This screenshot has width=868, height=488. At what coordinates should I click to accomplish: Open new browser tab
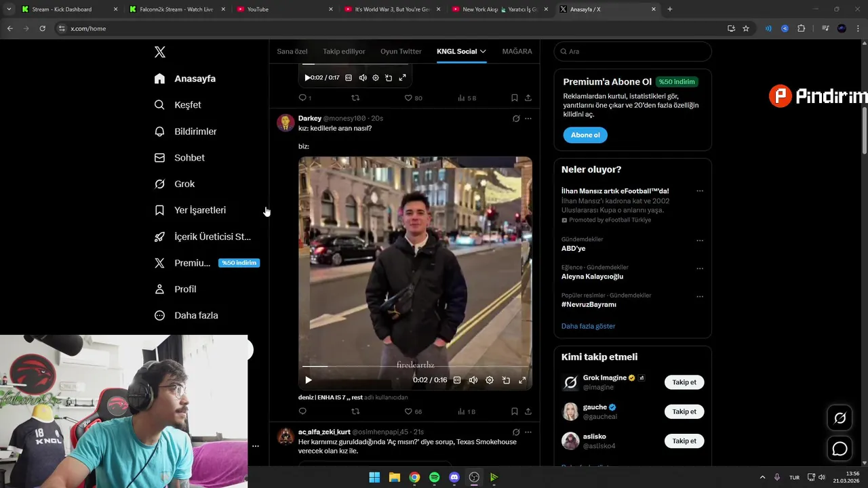click(x=670, y=9)
